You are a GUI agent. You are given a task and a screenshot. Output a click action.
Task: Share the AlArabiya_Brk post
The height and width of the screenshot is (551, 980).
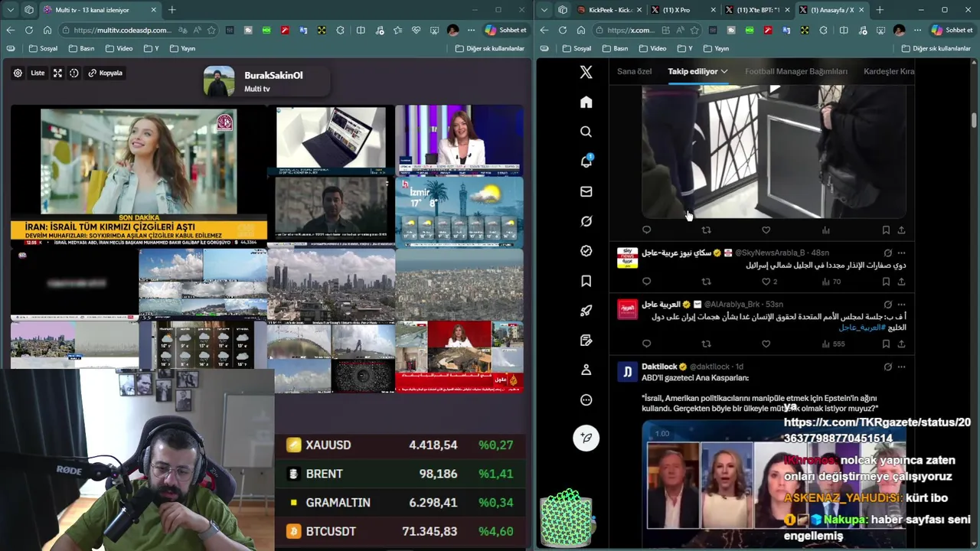901,344
